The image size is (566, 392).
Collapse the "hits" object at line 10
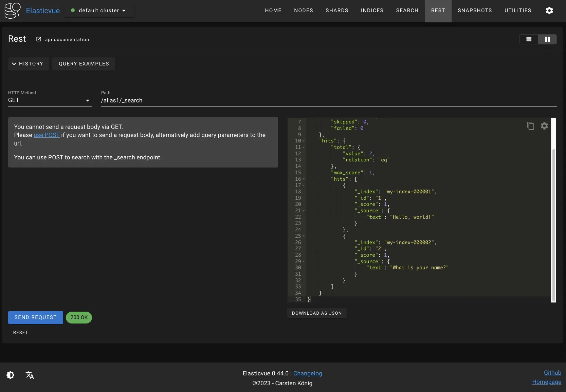(304, 141)
